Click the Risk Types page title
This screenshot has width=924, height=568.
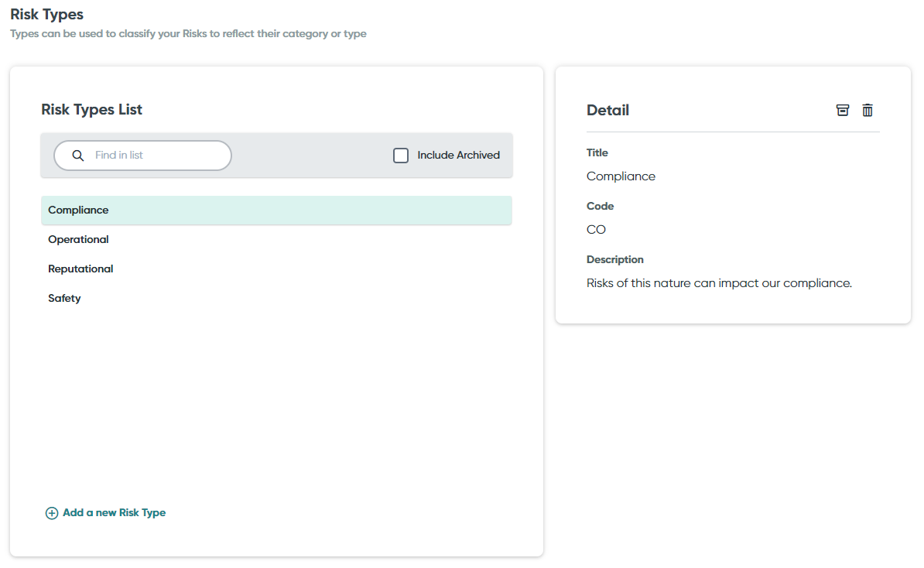tap(47, 14)
